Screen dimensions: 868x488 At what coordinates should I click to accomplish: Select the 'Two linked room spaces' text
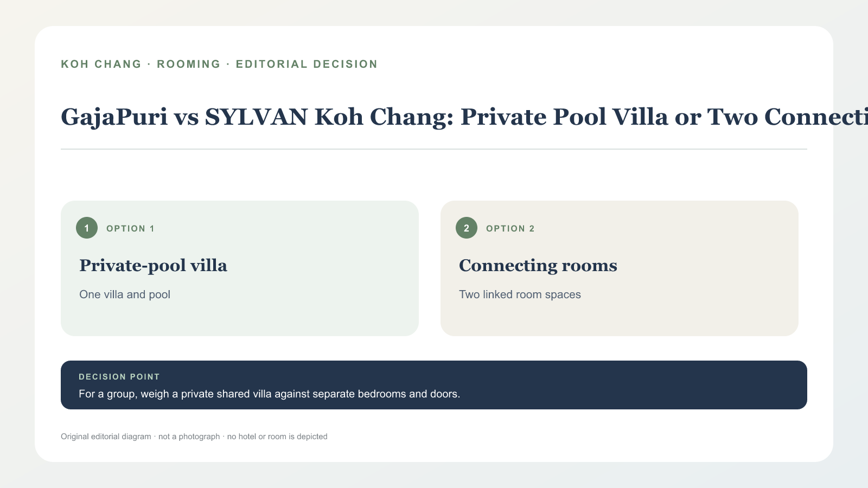(520, 294)
